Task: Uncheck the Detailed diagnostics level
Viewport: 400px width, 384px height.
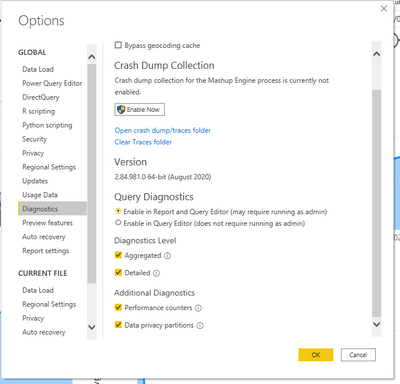Action: click(118, 272)
